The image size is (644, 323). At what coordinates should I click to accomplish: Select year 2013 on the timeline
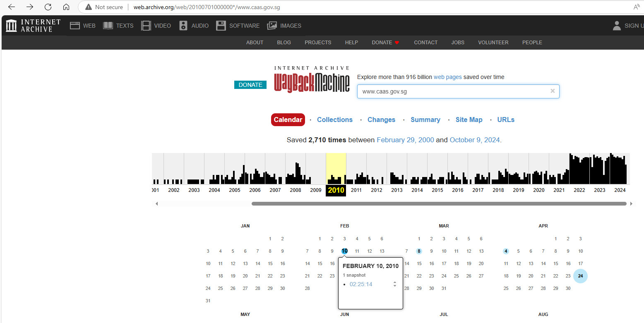pyautogui.click(x=397, y=190)
